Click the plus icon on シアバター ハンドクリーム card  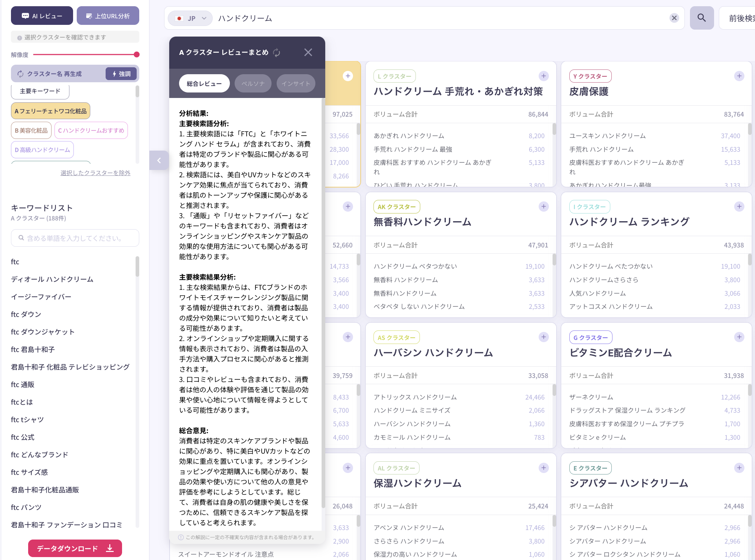[x=739, y=468]
